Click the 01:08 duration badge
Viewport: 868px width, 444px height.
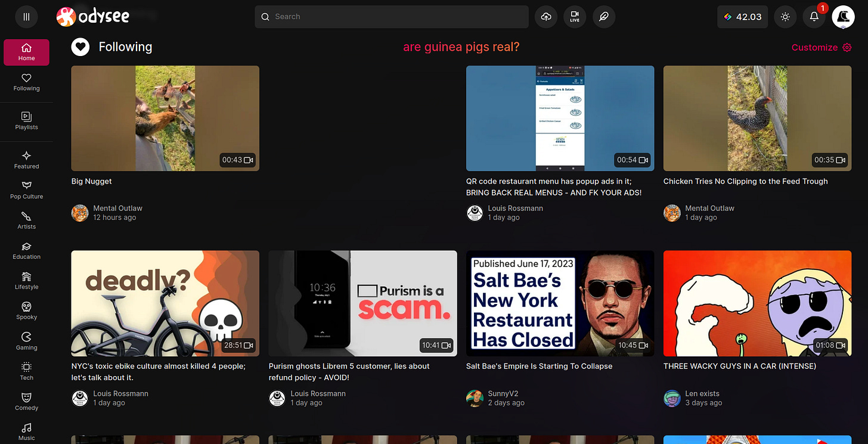[830, 345]
